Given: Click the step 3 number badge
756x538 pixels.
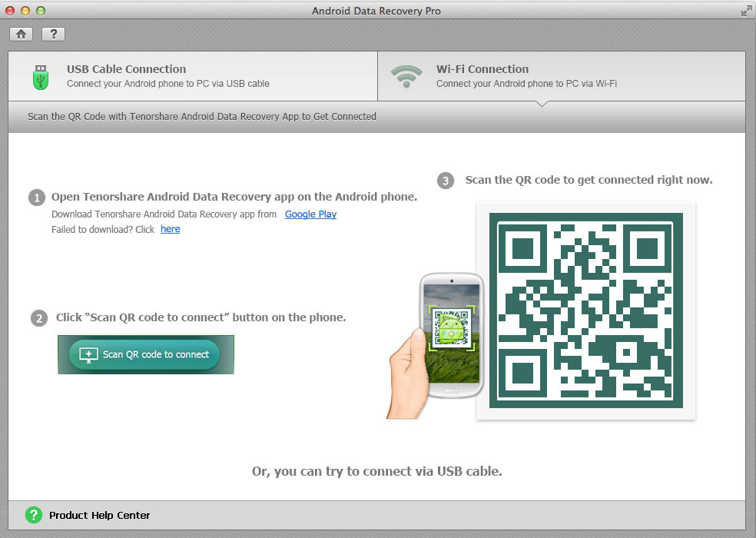Looking at the screenshot, I should click(x=445, y=181).
